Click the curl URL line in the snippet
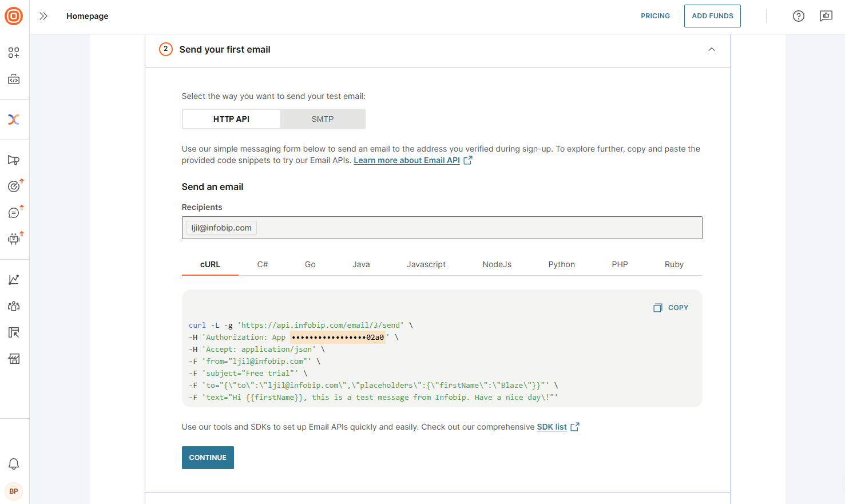Viewport: 845px width, 504px height. click(x=301, y=326)
